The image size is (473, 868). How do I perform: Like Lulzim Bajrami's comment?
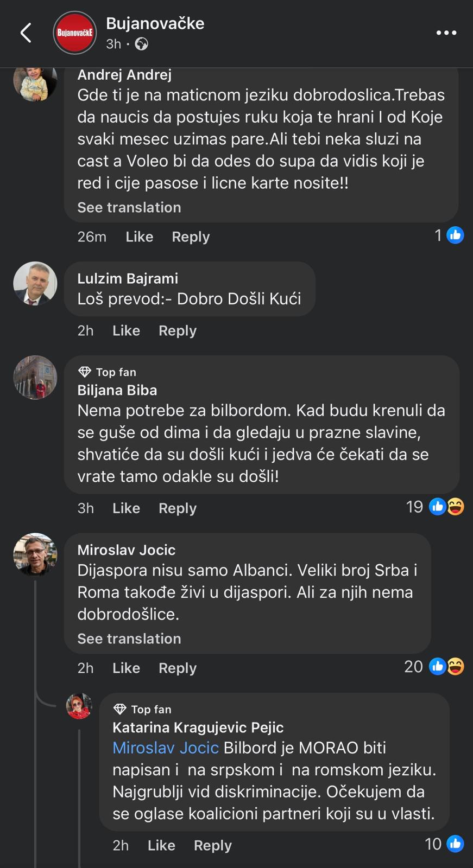point(126,330)
